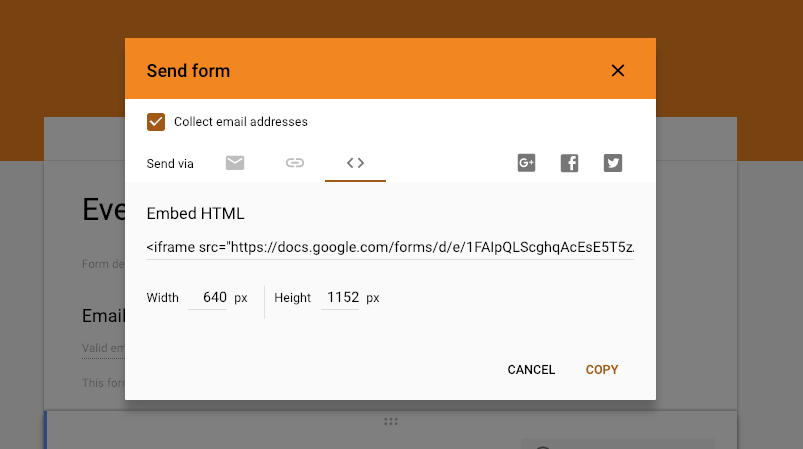The image size is (803, 449).
Task: Click the COPY button
Action: 602,370
